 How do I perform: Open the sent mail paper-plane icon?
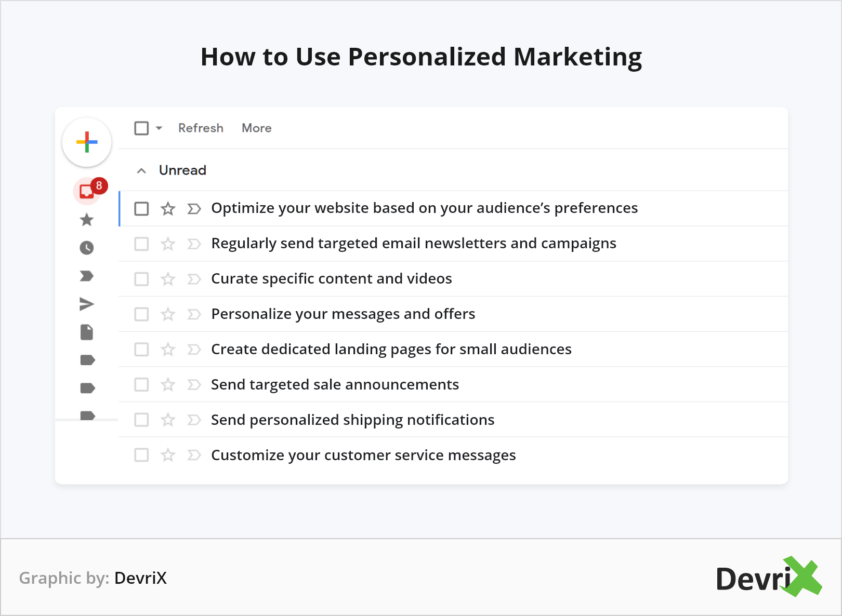[87, 304]
